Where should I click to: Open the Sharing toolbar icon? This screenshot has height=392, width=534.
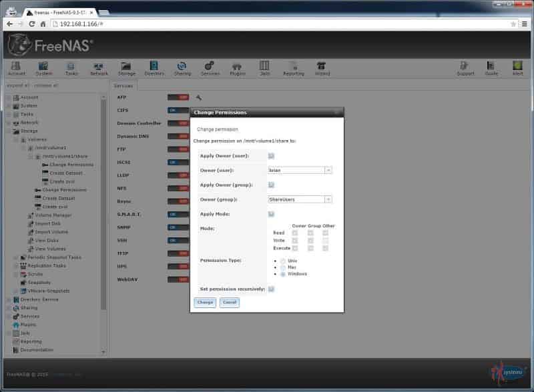pos(182,68)
